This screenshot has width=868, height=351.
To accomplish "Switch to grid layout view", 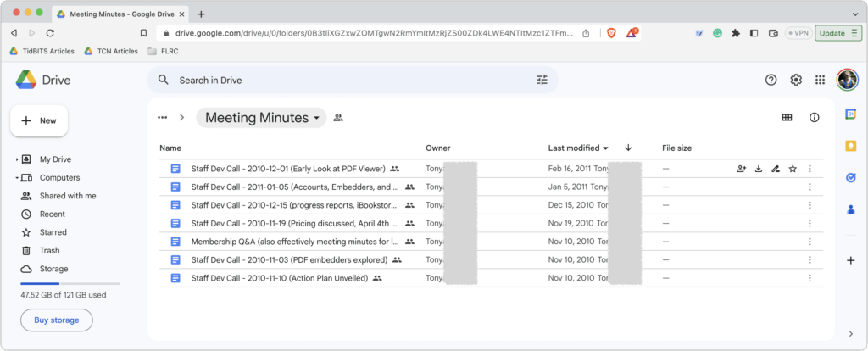I will point(787,118).
